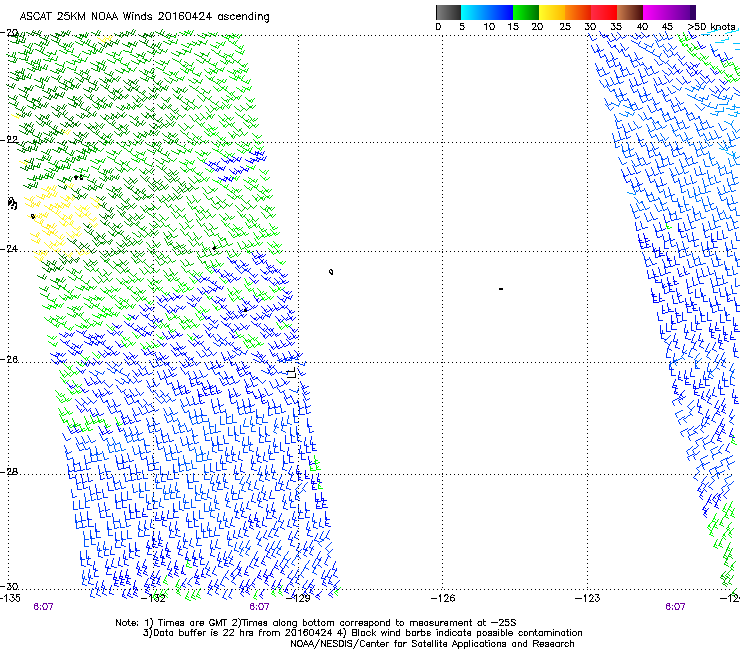This screenshot has width=740, height=650.
Task: Pick the brown 35–40 knot legend segment
Action: [x=630, y=12]
